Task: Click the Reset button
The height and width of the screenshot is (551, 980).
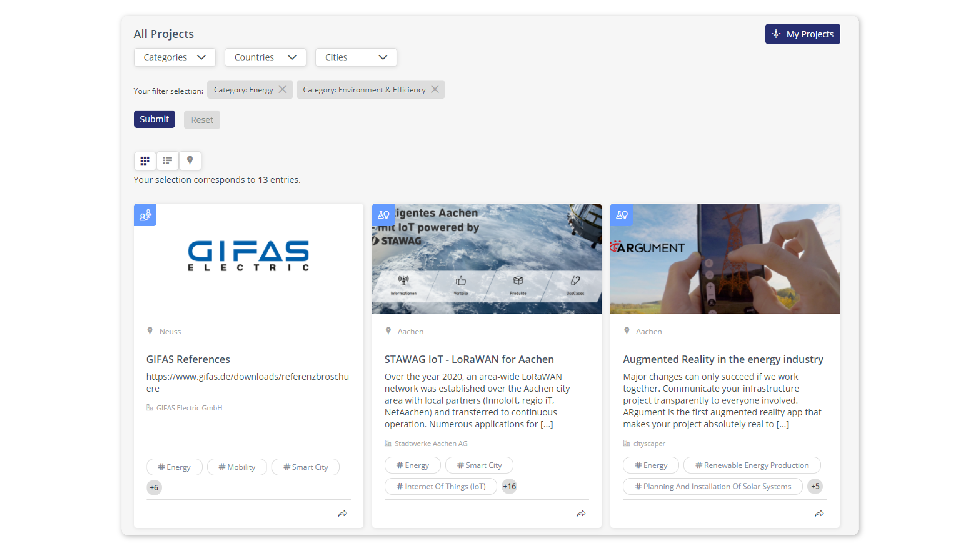Action: point(202,120)
